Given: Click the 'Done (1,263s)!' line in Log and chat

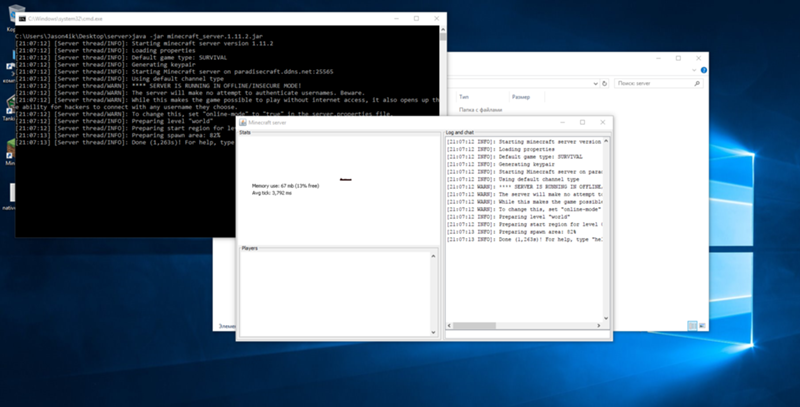Looking at the screenshot, I should [524, 239].
